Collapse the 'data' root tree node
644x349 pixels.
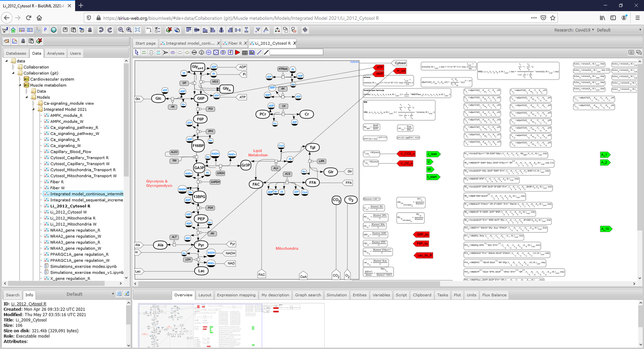click(x=6, y=61)
